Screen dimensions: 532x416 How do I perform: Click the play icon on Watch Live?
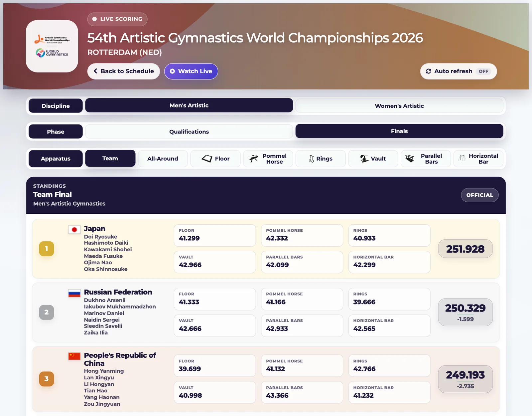pos(172,71)
